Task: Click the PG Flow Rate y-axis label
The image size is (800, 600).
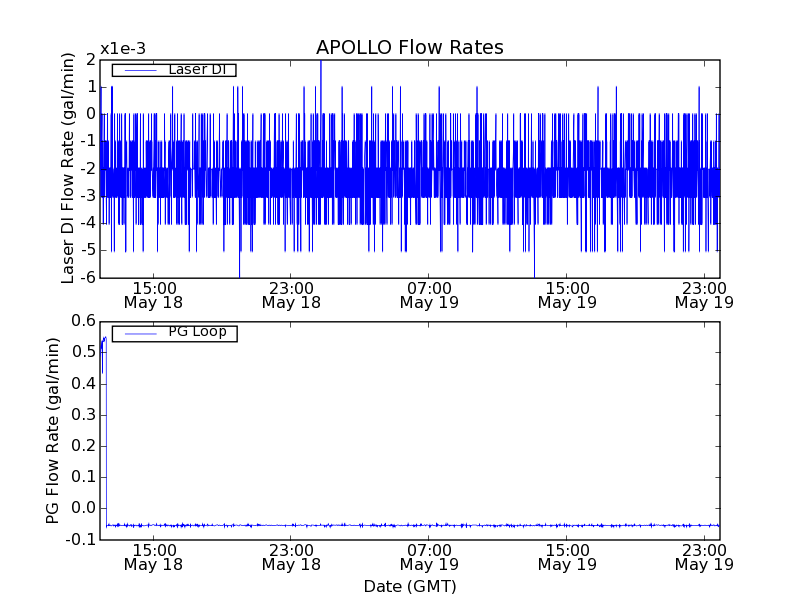Action: [53, 430]
